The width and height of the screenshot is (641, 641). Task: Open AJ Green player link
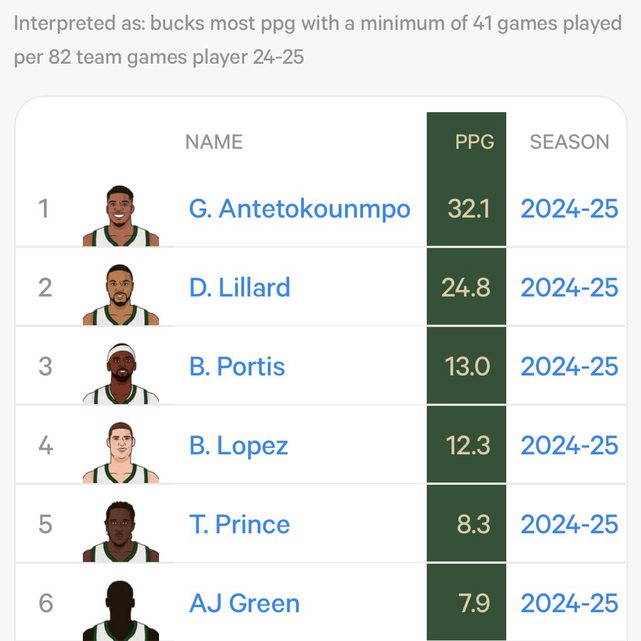click(x=244, y=604)
